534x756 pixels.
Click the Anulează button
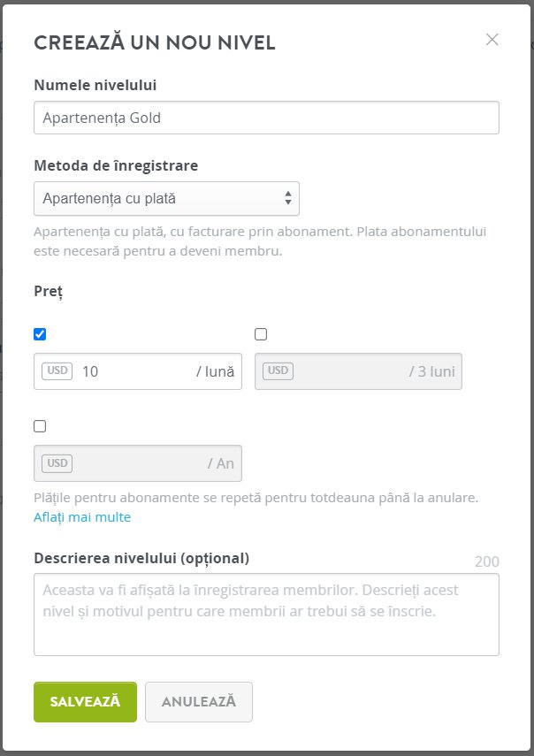(199, 701)
